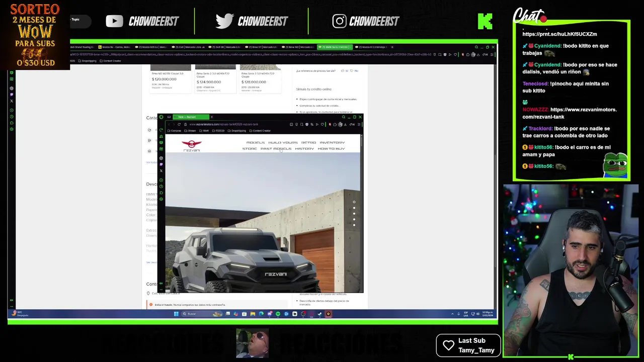Click the Rezvani winged logo
Image resolution: width=644 pixels, height=362 pixels.
click(x=192, y=145)
